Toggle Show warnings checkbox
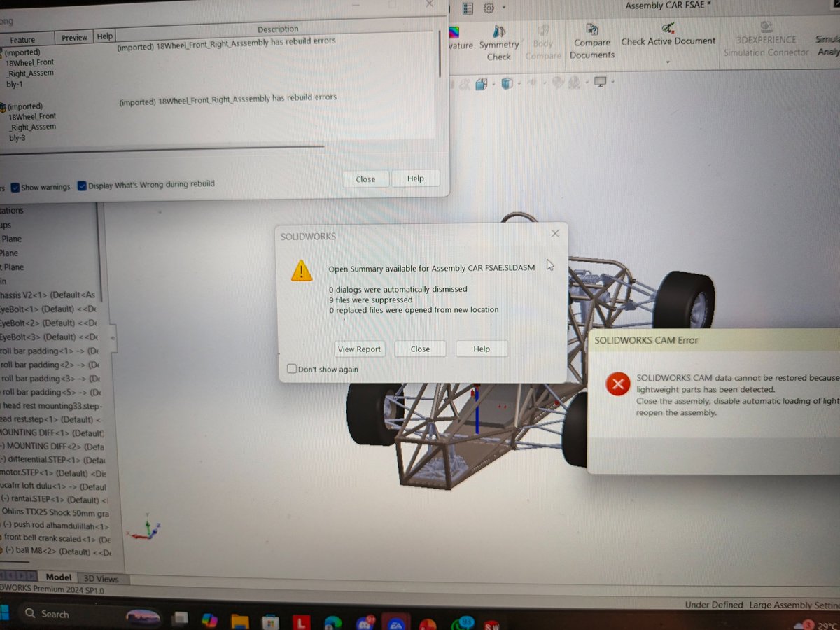 coord(15,187)
